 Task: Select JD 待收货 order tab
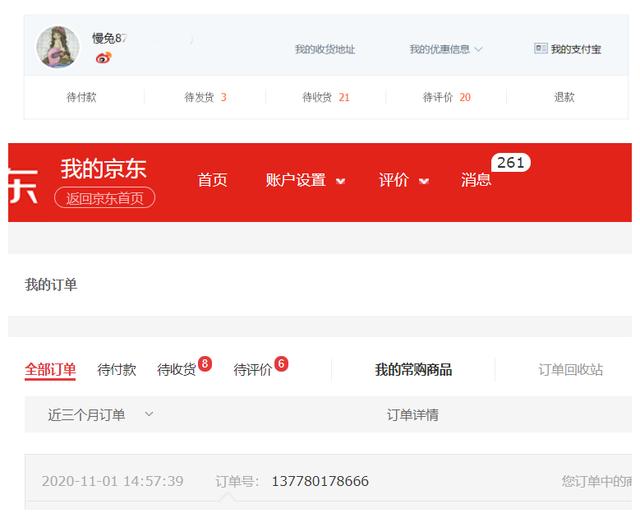[x=176, y=370]
